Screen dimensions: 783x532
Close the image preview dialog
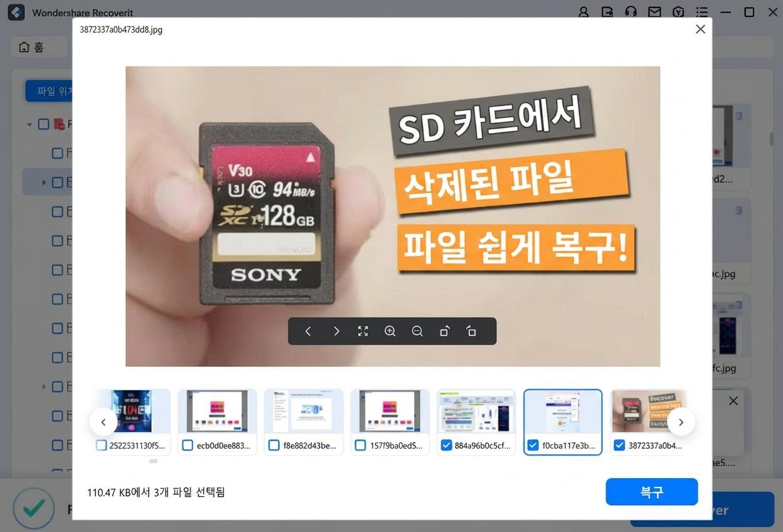tap(700, 29)
